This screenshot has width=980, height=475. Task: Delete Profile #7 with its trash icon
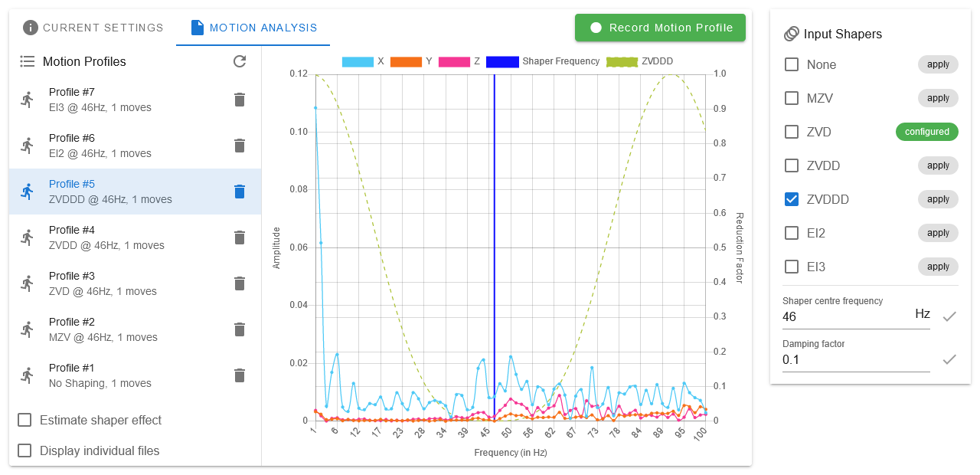point(240,100)
